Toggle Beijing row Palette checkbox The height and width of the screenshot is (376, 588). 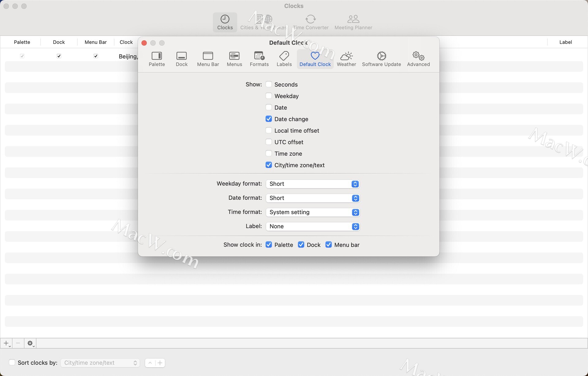(22, 56)
